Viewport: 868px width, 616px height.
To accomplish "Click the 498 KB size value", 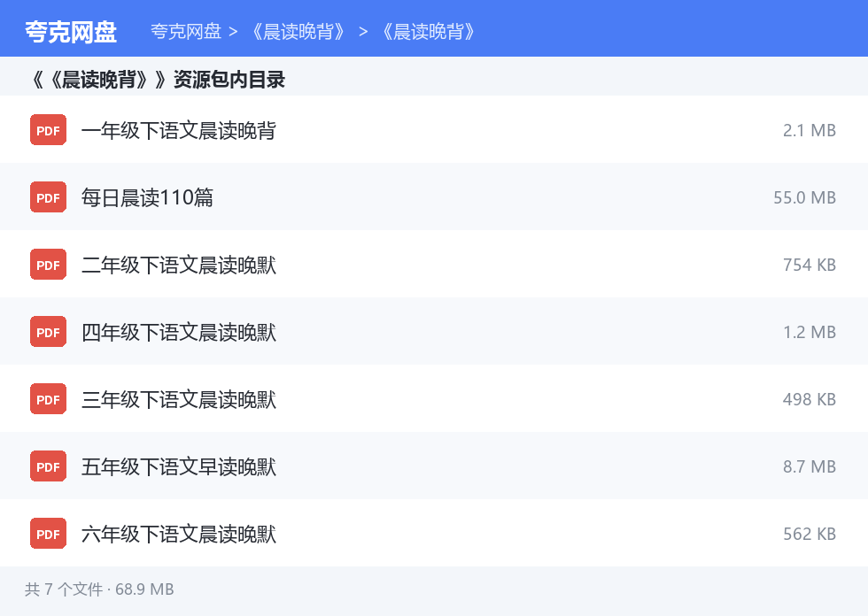I will tap(810, 399).
